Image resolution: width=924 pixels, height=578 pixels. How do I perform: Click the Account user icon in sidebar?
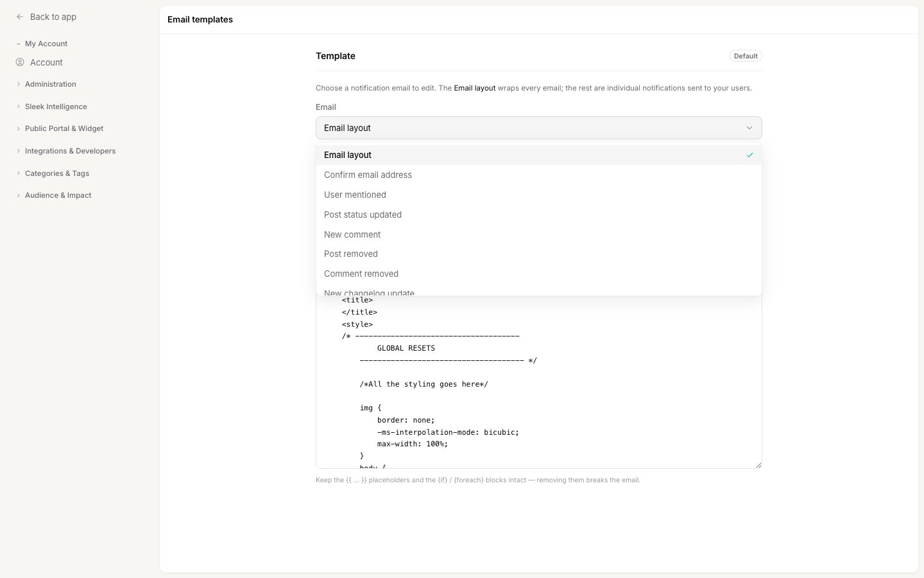pos(20,62)
